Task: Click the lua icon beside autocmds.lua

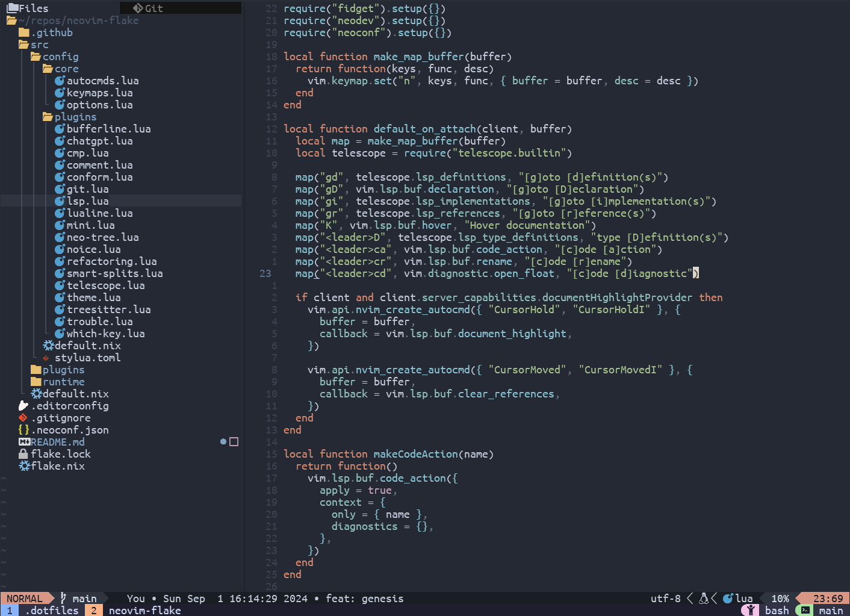Action: [60, 81]
